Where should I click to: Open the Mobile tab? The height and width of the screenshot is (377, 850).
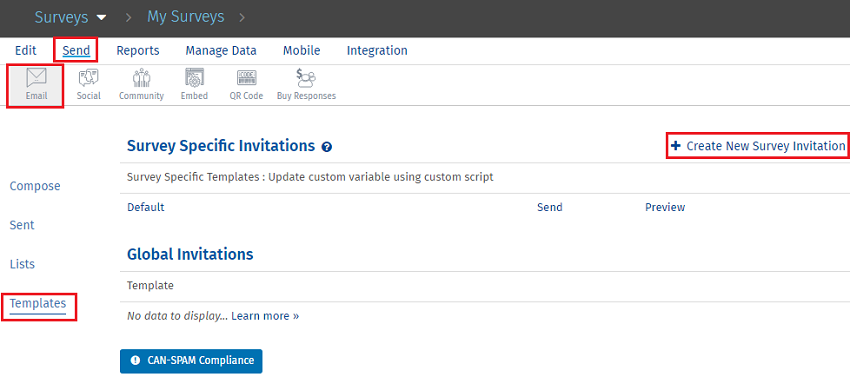[301, 50]
